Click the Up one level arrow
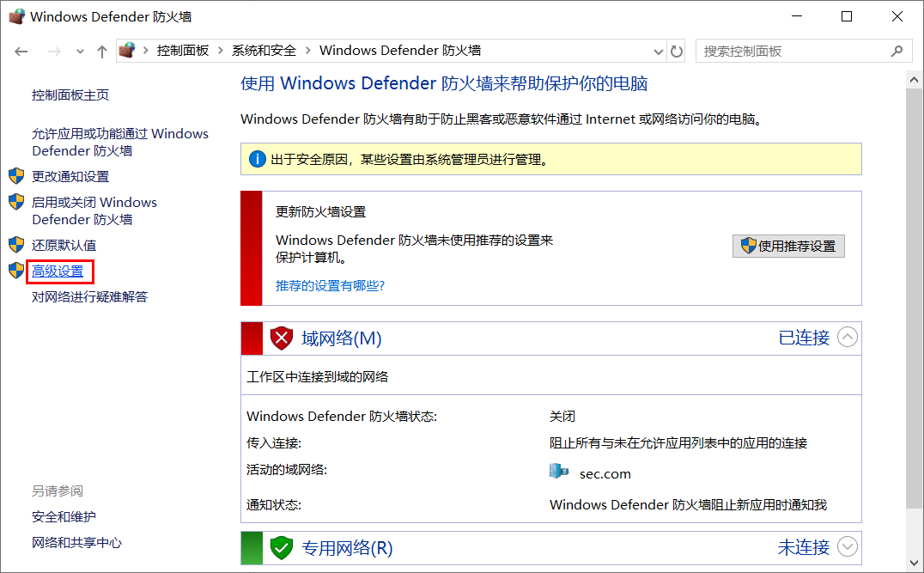This screenshot has width=924, height=573. point(102,52)
